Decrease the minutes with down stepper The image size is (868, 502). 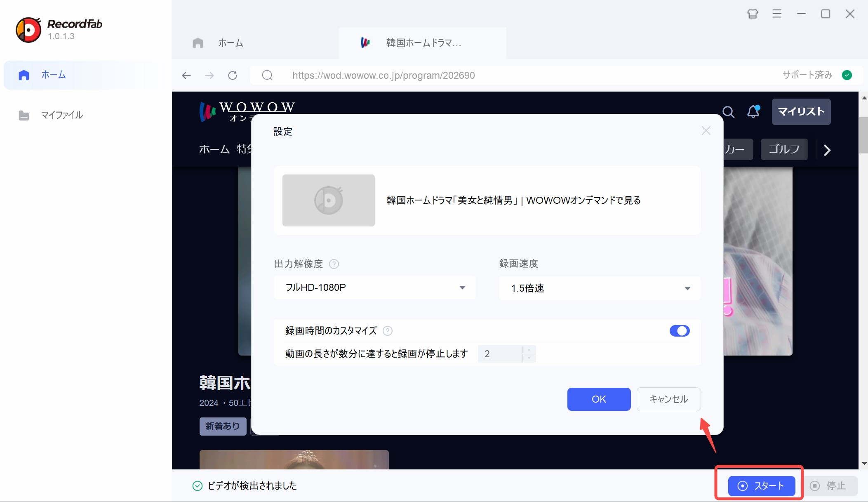(x=529, y=358)
